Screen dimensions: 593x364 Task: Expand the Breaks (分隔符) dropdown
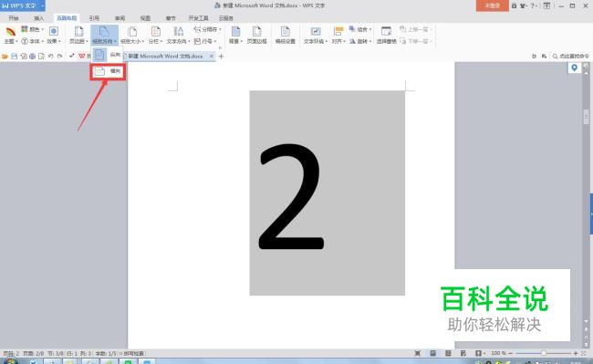[208, 29]
